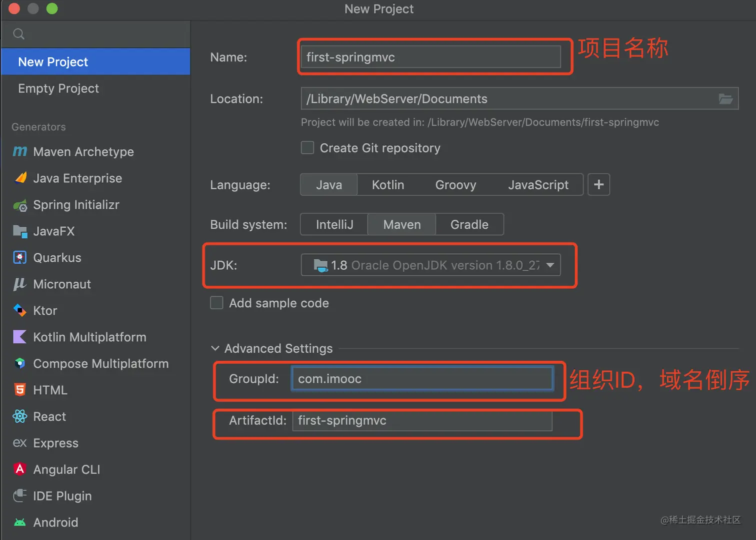Click the Location path field

coord(519,98)
